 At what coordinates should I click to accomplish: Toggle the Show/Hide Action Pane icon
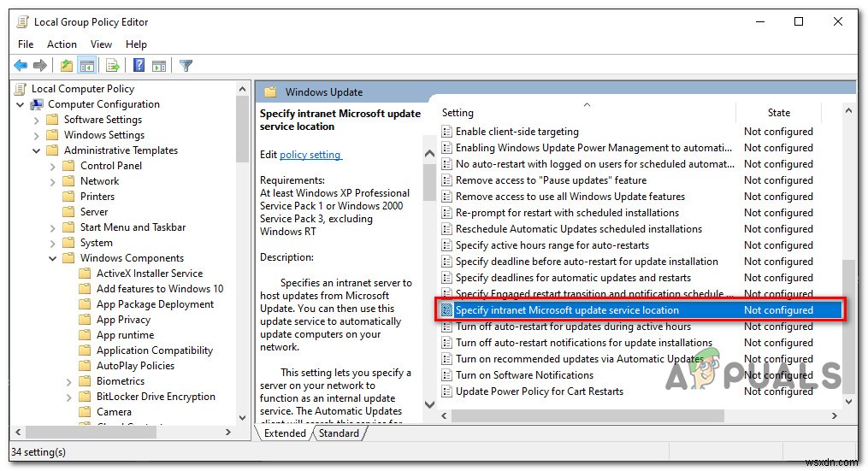click(159, 66)
